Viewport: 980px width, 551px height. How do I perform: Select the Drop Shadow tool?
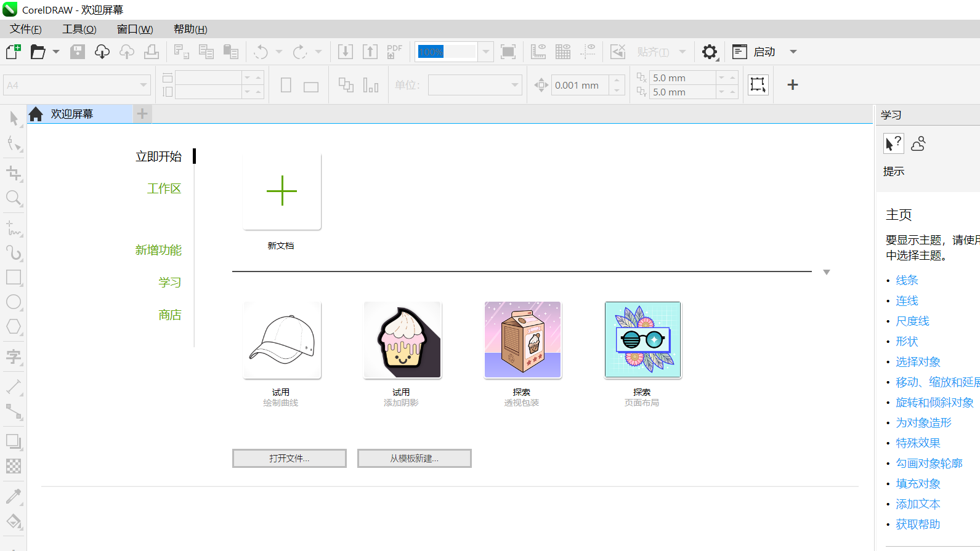point(14,441)
